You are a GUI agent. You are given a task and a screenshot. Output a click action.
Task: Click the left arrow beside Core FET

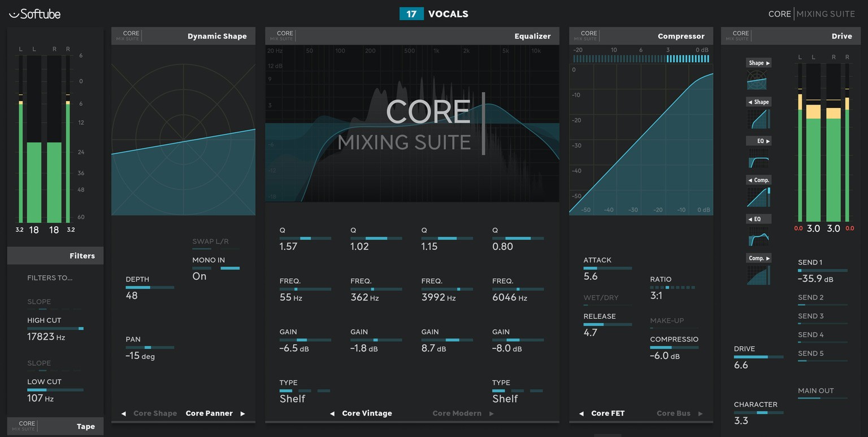(x=581, y=413)
